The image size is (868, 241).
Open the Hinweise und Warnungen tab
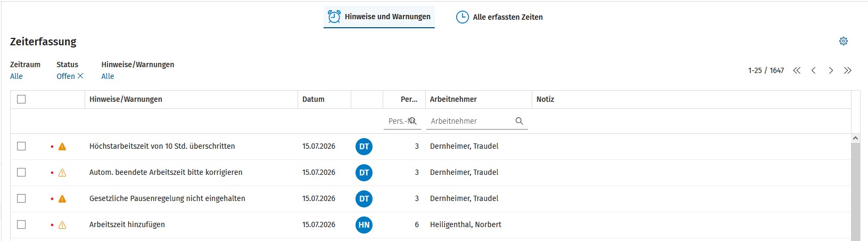click(x=379, y=17)
